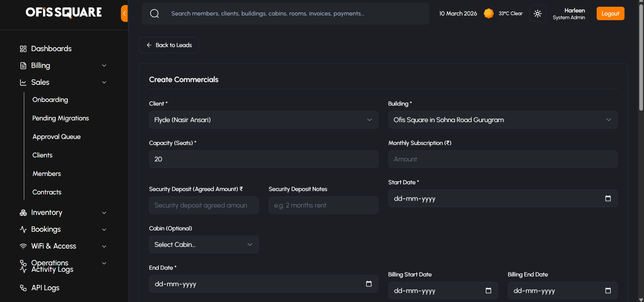Image resolution: width=644 pixels, height=302 pixels.
Task: Click the search magnifier icon
Action: [x=155, y=13]
